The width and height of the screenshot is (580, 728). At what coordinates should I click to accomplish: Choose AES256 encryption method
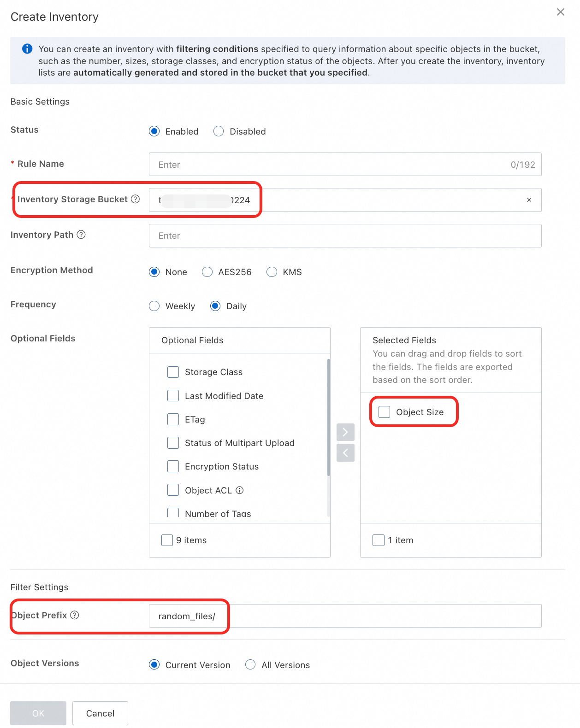click(207, 272)
